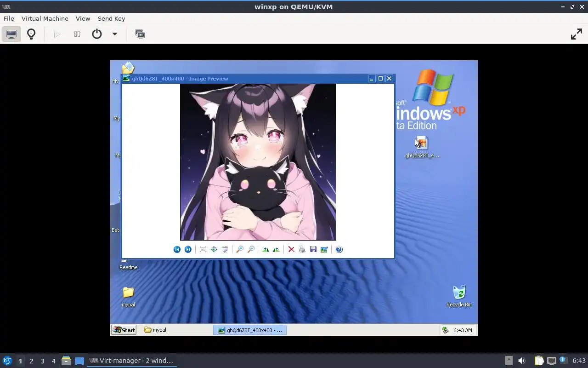The height and width of the screenshot is (368, 588).
Task: Open shutdown options dropdown arrow
Action: [x=115, y=34]
